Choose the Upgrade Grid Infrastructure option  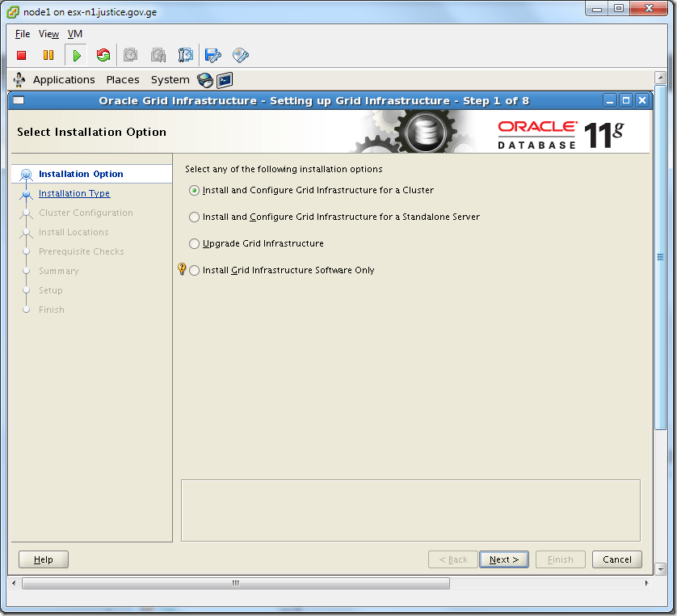click(x=194, y=243)
